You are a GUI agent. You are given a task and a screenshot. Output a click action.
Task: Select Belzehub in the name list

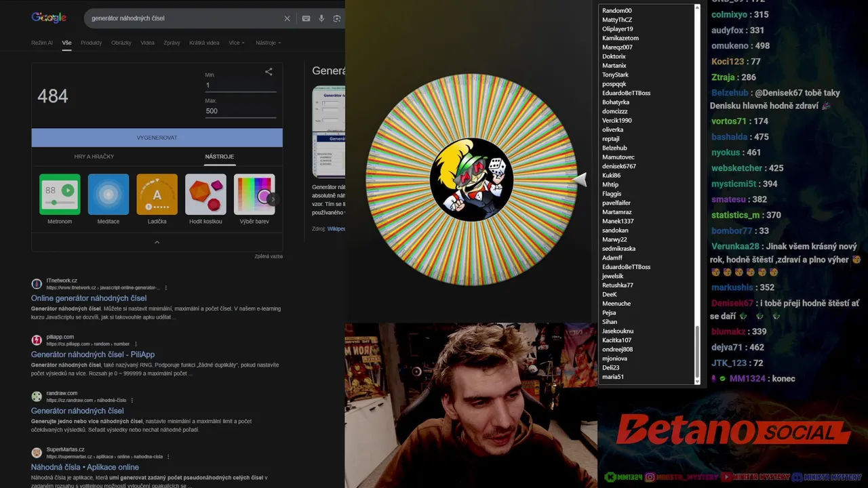[614, 148]
